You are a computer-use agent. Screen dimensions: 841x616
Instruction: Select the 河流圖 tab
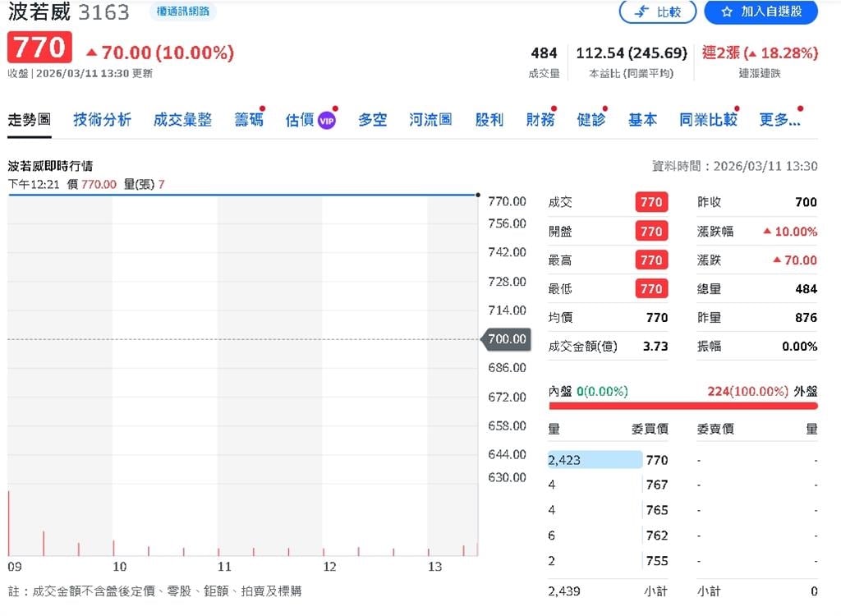coord(430,119)
